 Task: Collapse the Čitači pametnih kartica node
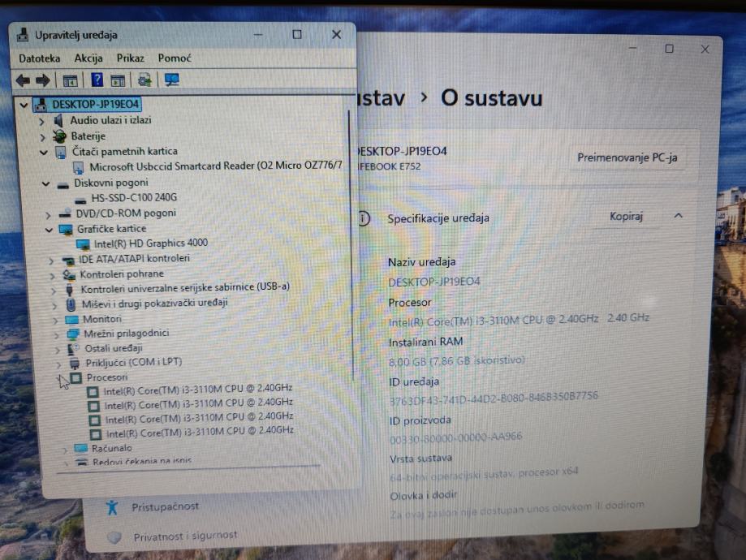click(x=44, y=153)
